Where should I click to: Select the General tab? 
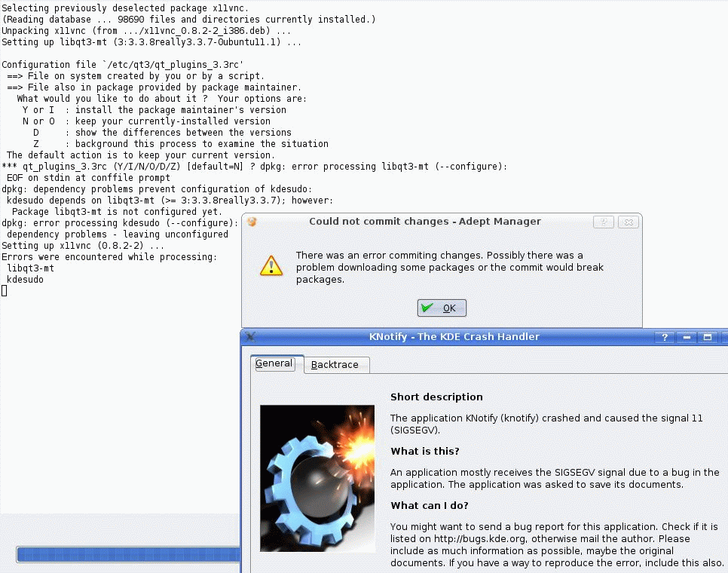click(274, 363)
